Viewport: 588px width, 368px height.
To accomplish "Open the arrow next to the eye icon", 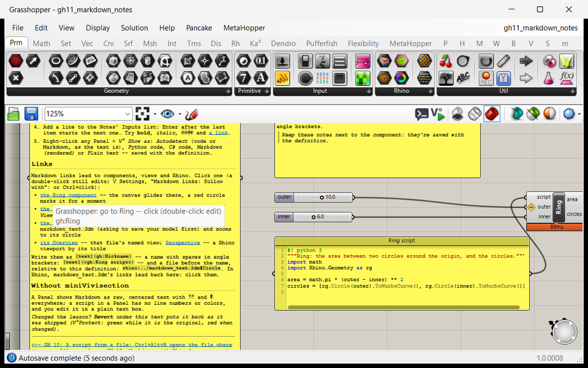I will 179,114.
